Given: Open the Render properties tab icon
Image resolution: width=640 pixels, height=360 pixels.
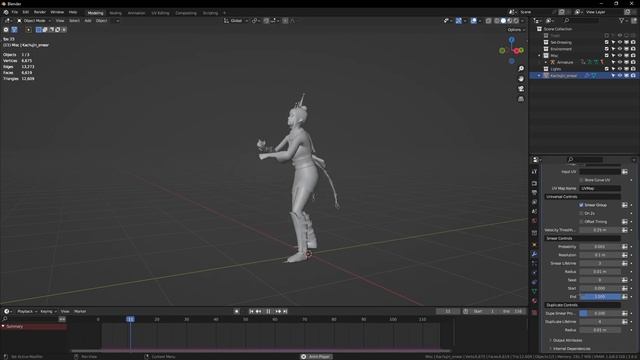Looking at the screenshot, I should coord(534,183).
